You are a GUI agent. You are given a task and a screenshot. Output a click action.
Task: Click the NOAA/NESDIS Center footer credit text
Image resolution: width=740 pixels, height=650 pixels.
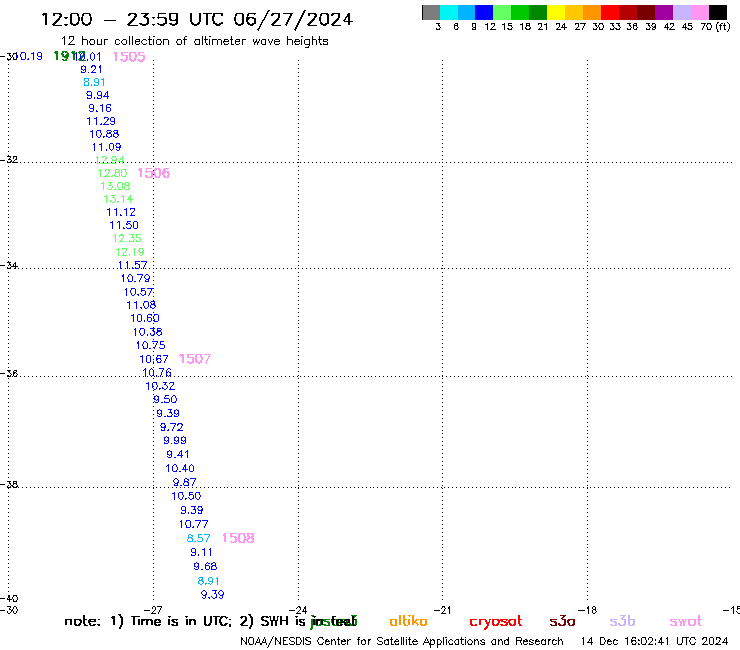[402, 642]
